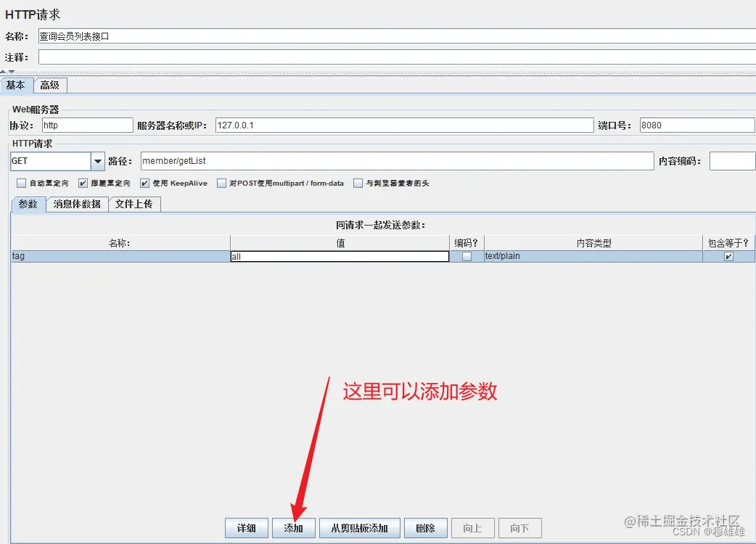This screenshot has height=544, width=756.
Task: Open the 消息体数据 tab
Action: click(77, 205)
